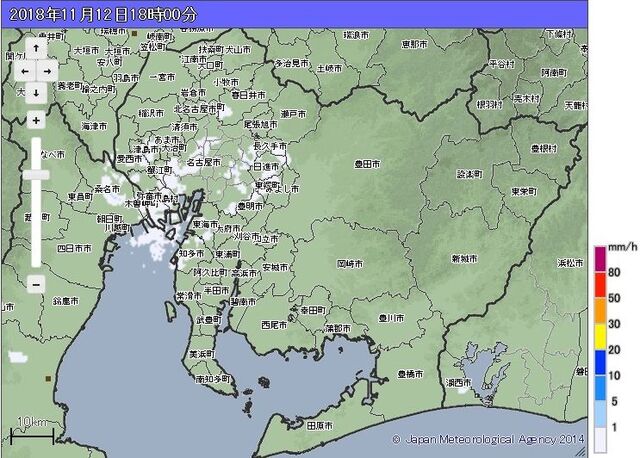The height and width of the screenshot is (458, 640).
Task: Click the 新城市 map label
Action: click(464, 258)
